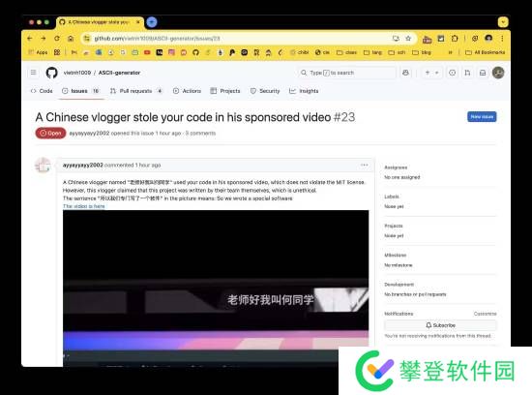This screenshot has height=395, width=532.
Task: Open the 'cie' bookmark
Action: coord(322,52)
